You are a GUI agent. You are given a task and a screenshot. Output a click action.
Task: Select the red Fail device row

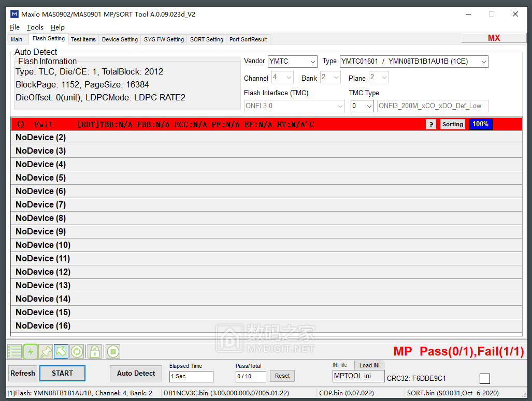coord(267,124)
